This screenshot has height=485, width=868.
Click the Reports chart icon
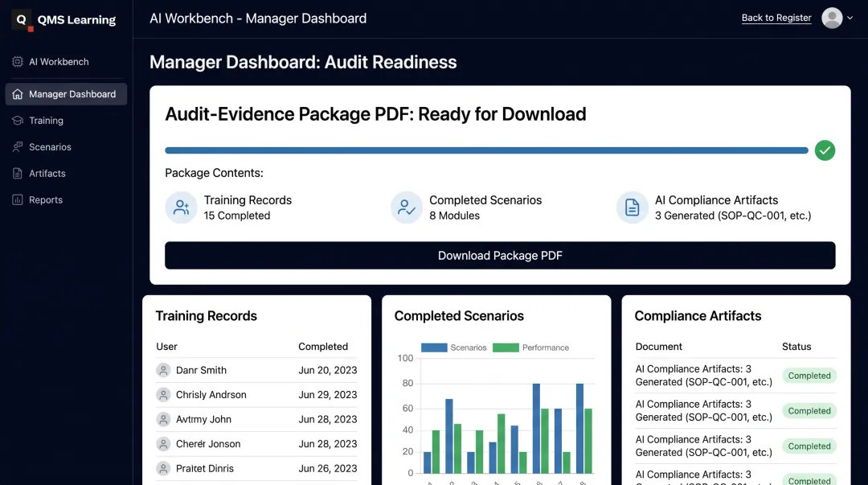(18, 199)
